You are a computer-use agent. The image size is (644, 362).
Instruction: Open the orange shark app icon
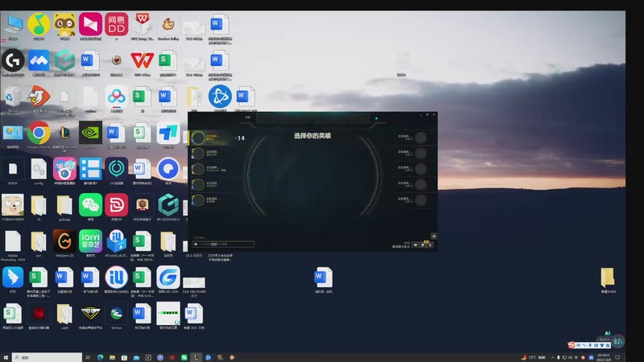pos(39,97)
